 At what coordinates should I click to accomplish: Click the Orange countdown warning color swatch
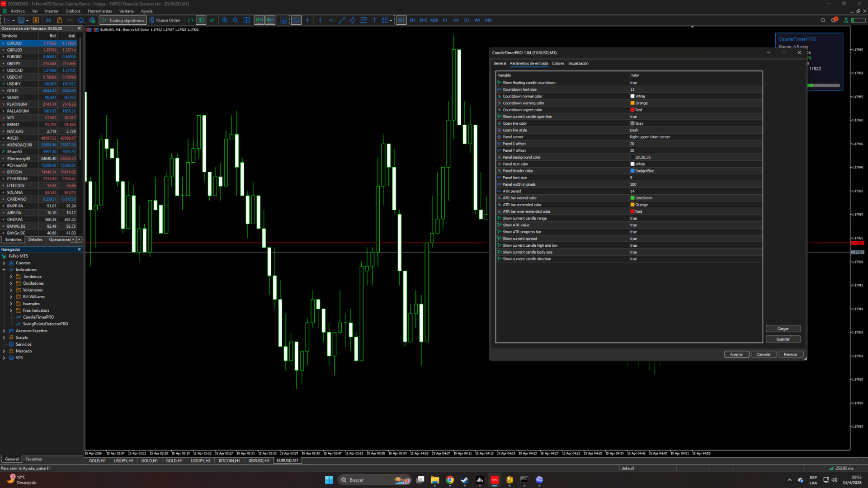click(x=632, y=103)
